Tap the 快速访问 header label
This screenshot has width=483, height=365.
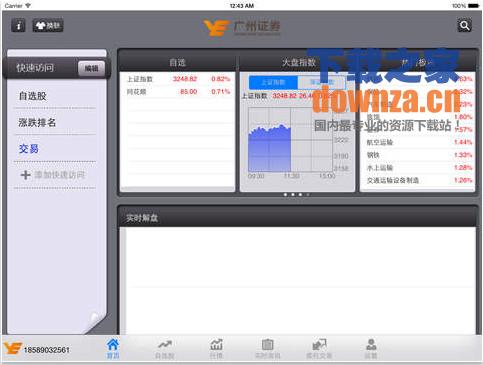pyautogui.click(x=35, y=68)
